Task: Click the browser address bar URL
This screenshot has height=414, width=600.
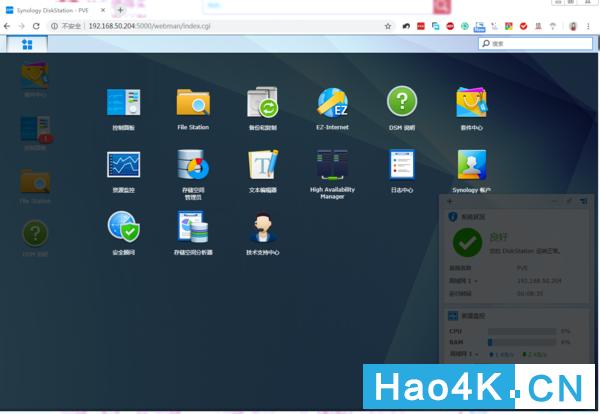Action: point(149,26)
